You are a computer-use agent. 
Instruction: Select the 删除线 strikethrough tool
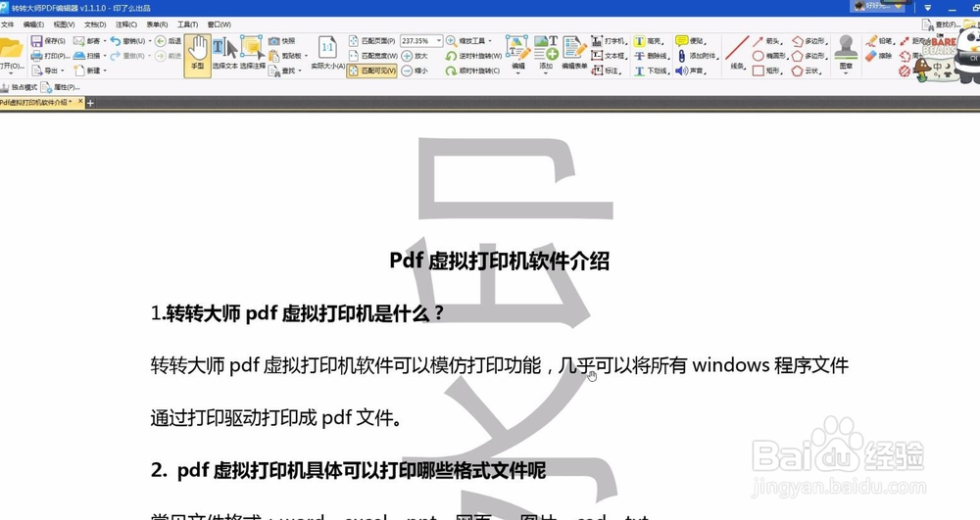651,56
